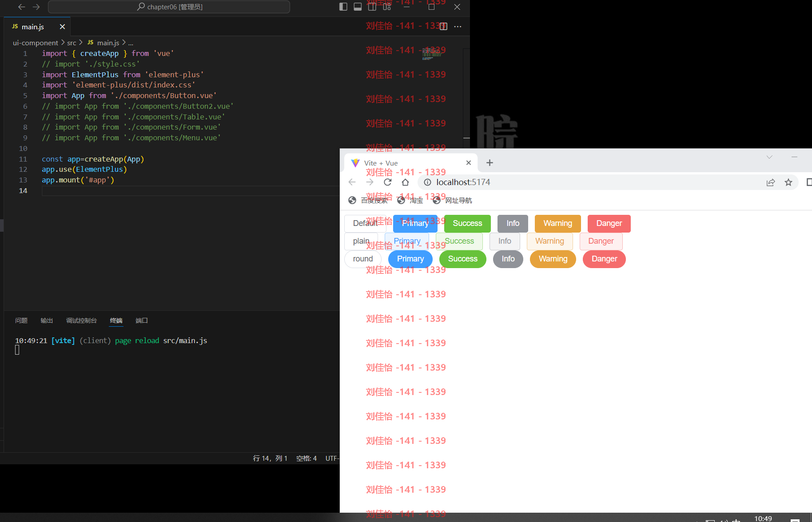The width and height of the screenshot is (812, 522).
Task: Split the editor to the right
Action: tap(443, 27)
